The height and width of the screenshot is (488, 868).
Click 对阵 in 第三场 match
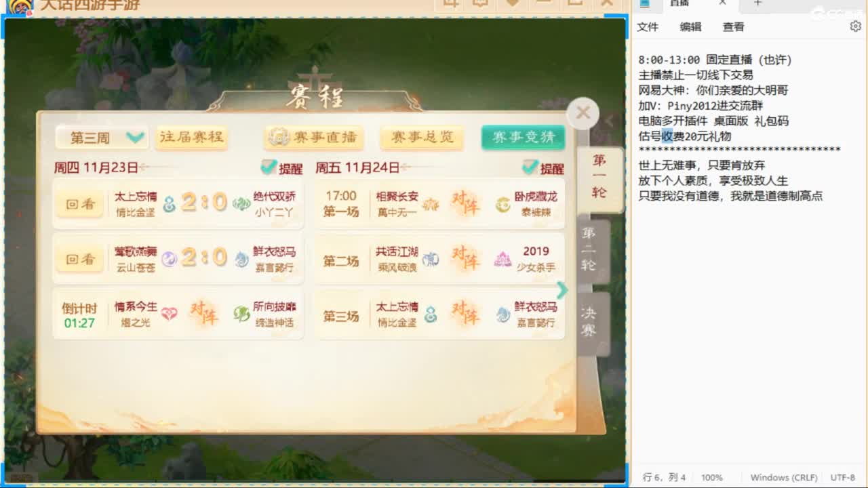[x=467, y=313]
